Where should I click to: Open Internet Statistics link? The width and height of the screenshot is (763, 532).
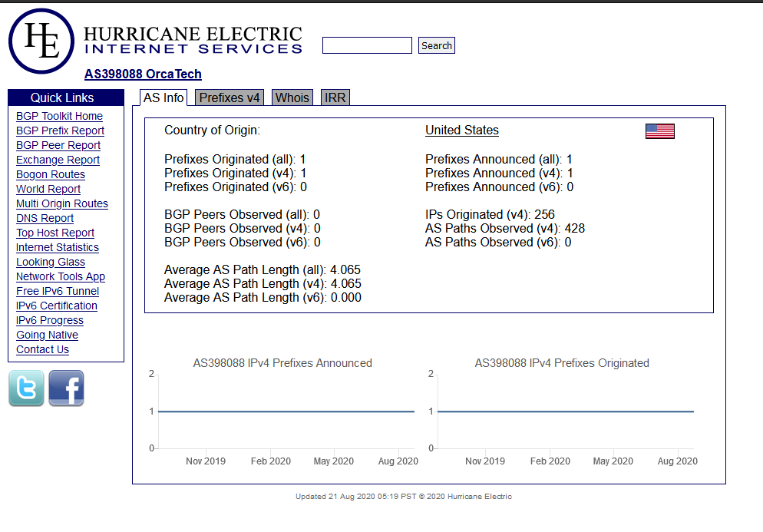pos(58,247)
